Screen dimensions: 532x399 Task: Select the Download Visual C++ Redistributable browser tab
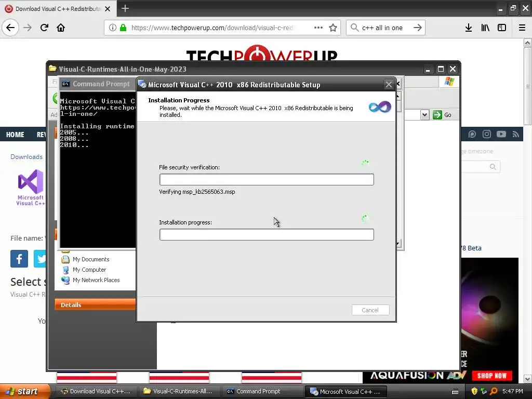58,9
